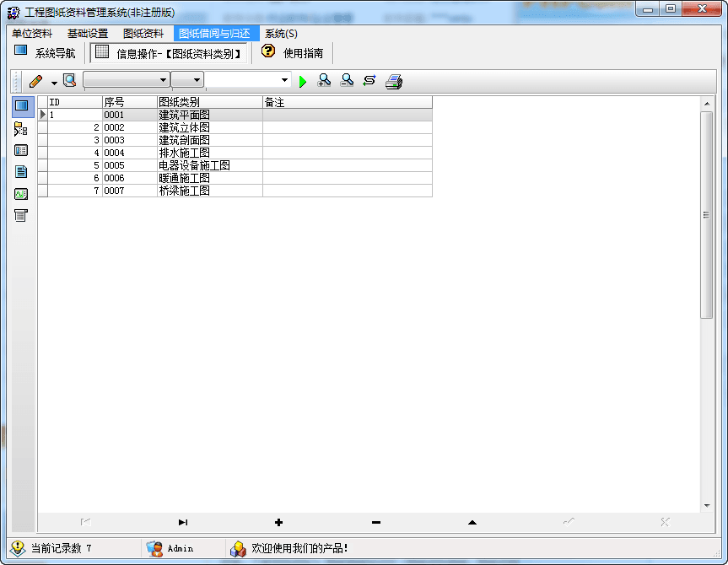Click the ID column header

[x=75, y=102]
